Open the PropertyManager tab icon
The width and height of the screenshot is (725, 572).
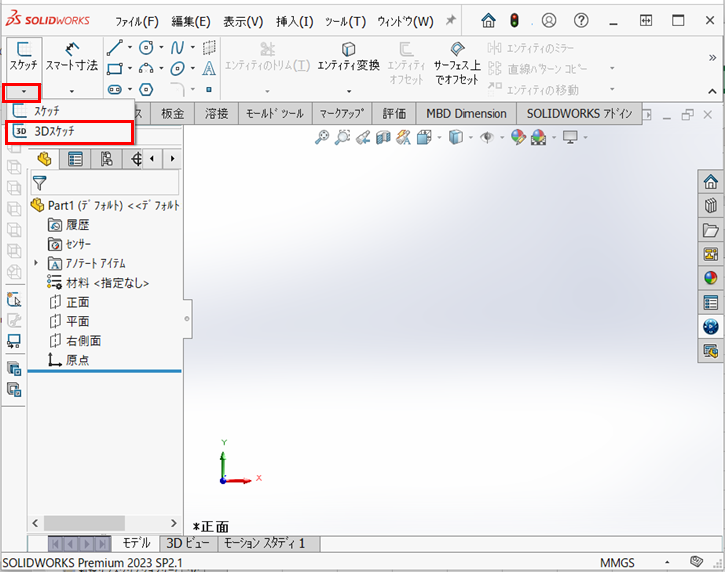[x=75, y=159]
